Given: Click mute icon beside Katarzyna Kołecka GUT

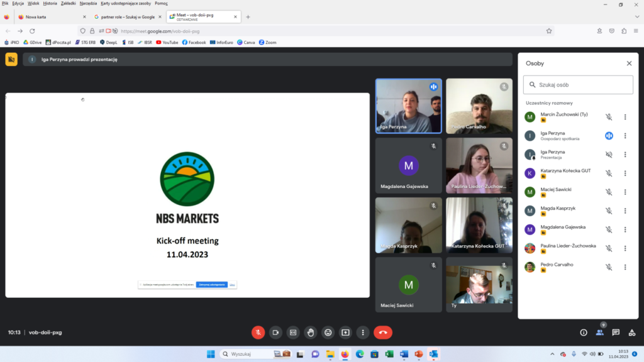Looking at the screenshot, I should coord(609,173).
